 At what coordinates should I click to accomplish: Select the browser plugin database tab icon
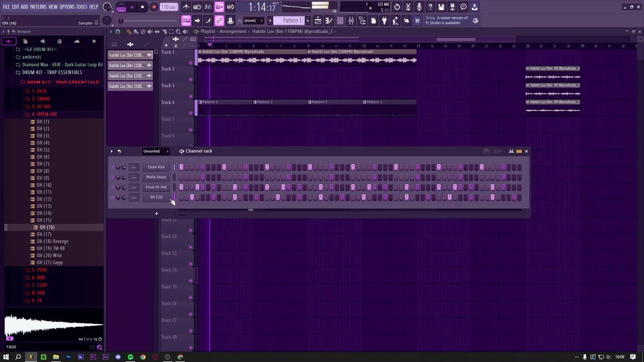pos(43,41)
